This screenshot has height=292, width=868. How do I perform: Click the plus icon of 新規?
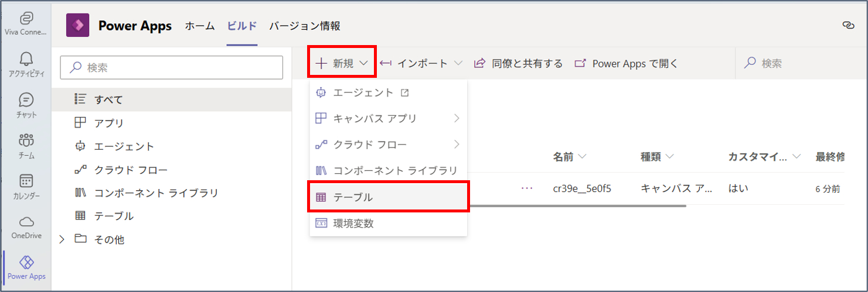(321, 64)
